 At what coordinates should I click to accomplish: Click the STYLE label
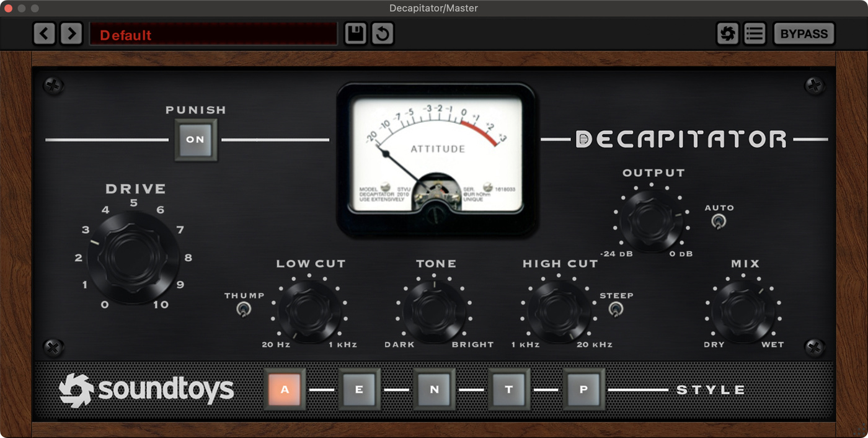point(711,390)
